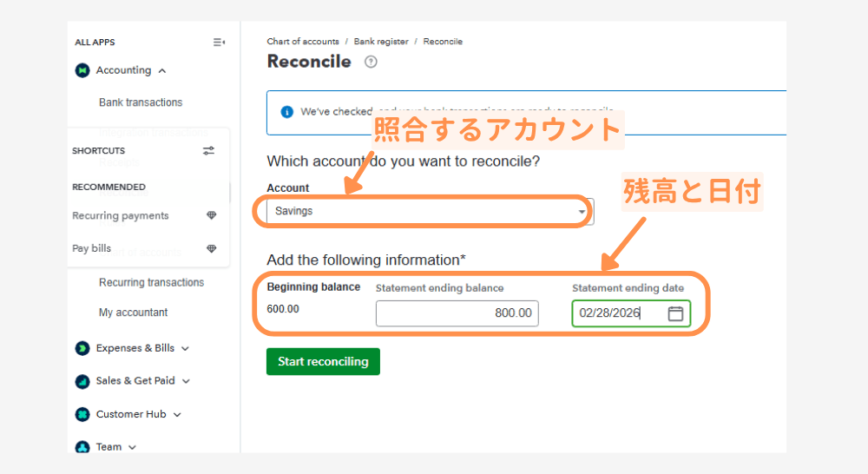Expand the Customer Hub section

(177, 415)
